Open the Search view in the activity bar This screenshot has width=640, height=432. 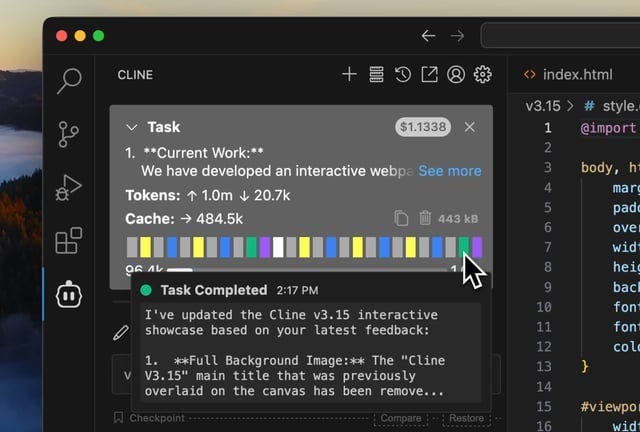click(69, 81)
